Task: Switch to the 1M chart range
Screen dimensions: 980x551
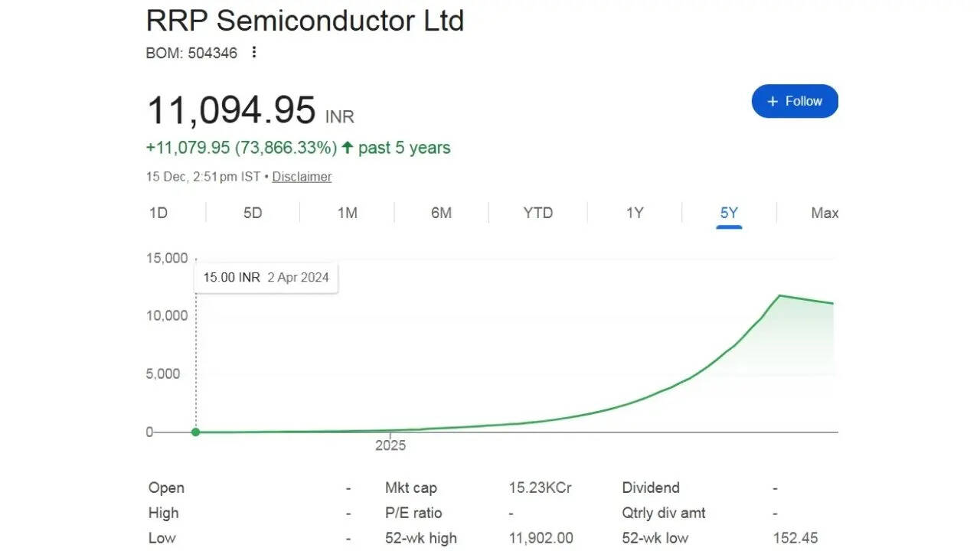Action: click(348, 213)
